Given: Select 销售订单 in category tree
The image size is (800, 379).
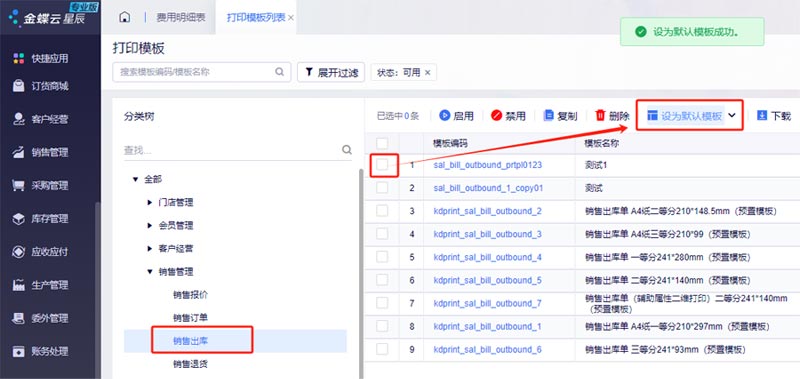Looking at the screenshot, I should [190, 318].
